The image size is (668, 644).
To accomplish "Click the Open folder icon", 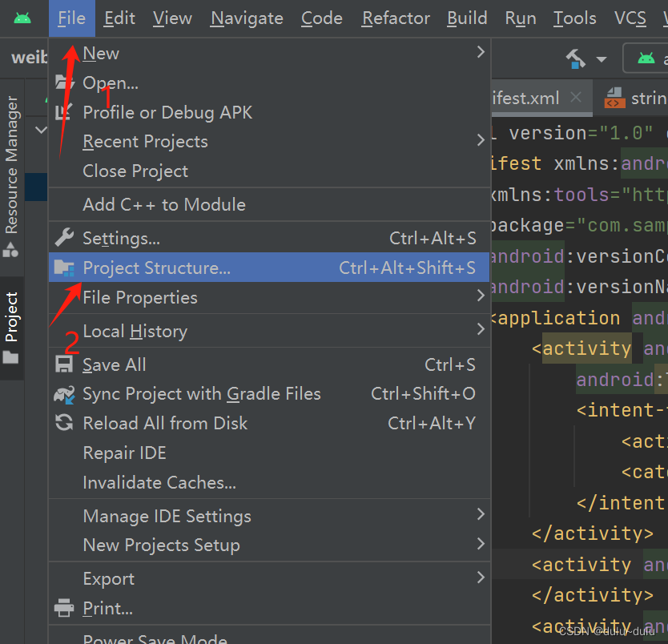I will pos(64,83).
